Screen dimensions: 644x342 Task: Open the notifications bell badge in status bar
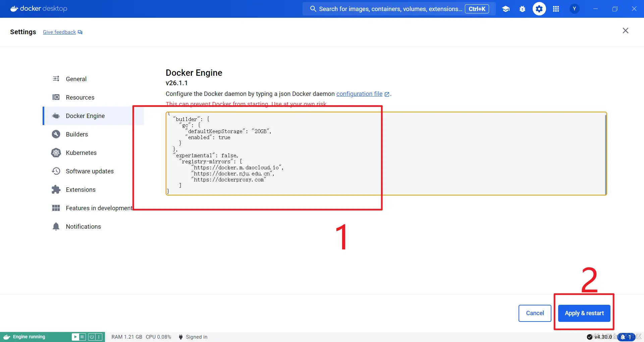click(x=626, y=337)
